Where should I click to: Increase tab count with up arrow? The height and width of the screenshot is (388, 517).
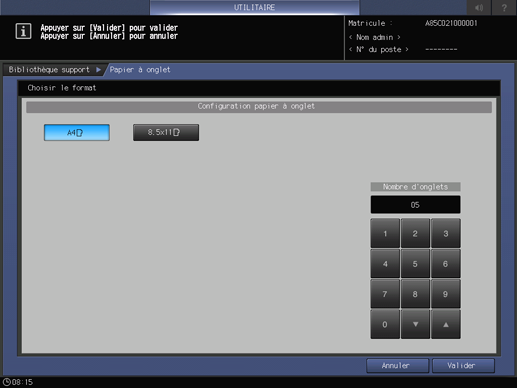(x=446, y=324)
